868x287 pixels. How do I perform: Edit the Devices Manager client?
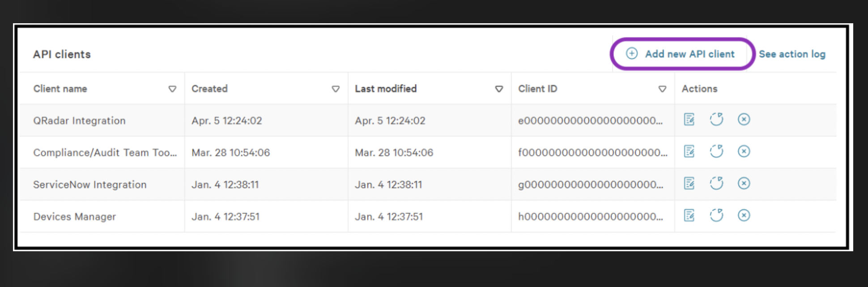click(689, 215)
